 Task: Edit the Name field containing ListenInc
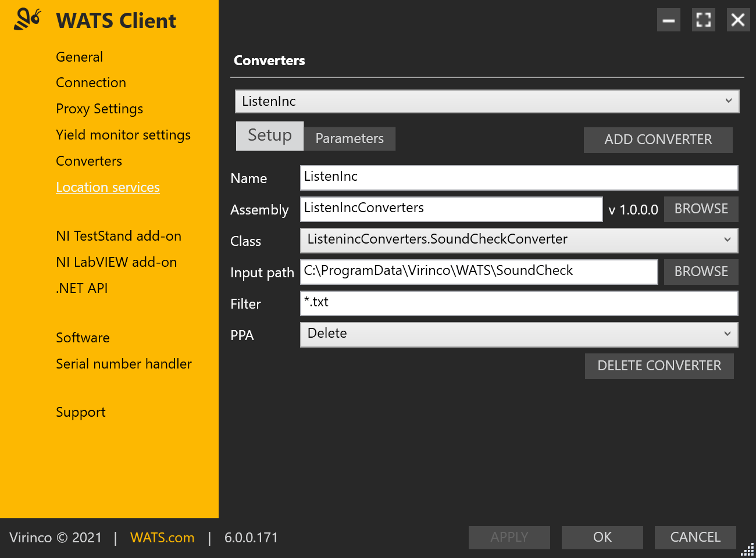519,178
